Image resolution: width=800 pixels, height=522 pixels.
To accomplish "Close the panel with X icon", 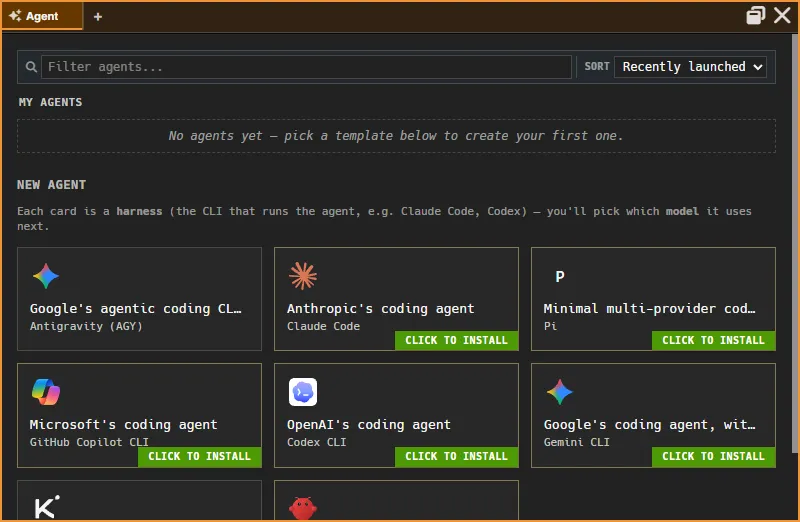I will tap(782, 15).
